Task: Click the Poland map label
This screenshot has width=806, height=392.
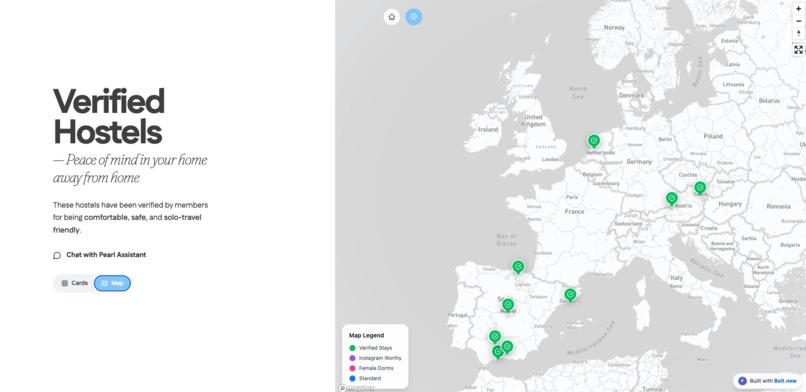Action: [713, 136]
